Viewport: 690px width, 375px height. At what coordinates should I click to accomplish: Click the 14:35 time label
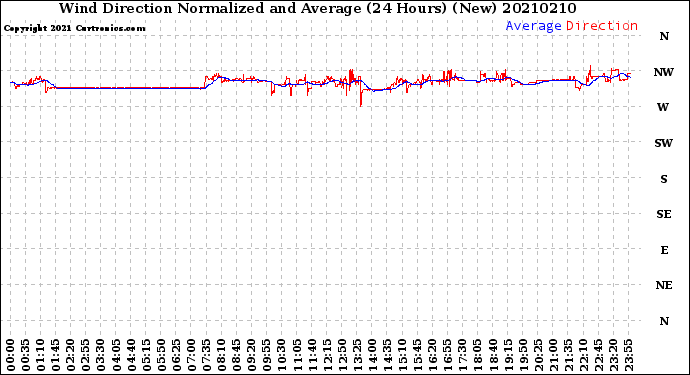pos(387,355)
